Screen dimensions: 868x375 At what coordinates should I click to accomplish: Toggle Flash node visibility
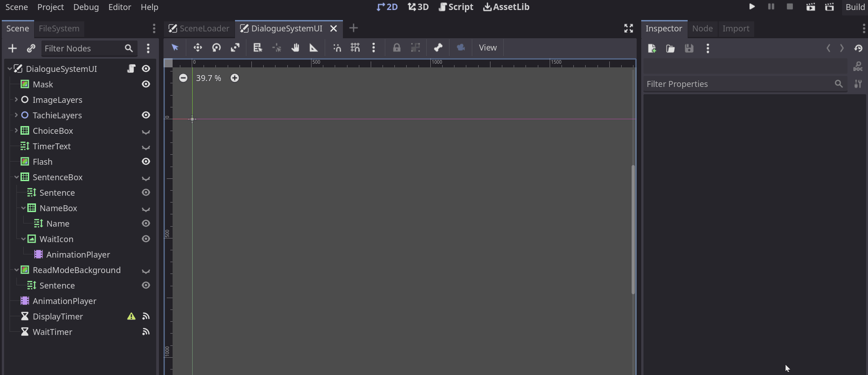click(146, 162)
